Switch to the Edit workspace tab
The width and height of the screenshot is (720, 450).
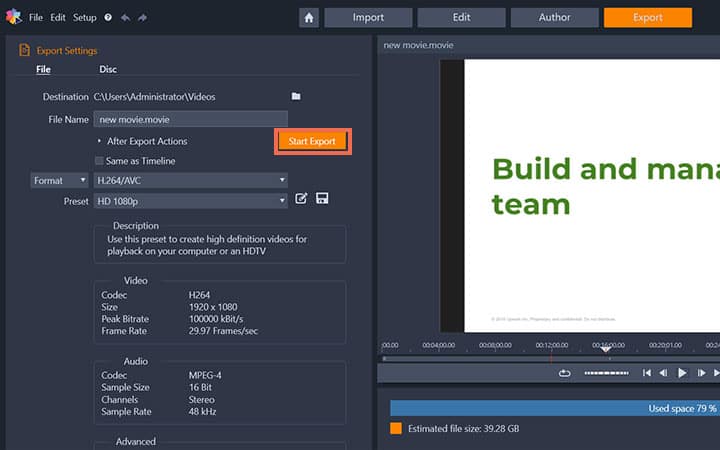coord(461,17)
